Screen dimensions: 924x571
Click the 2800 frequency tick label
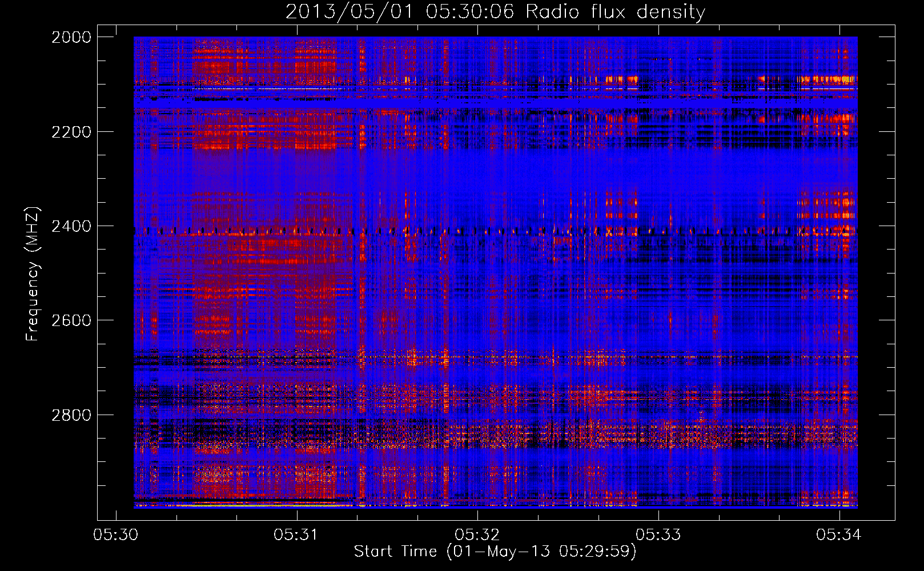tap(71, 415)
